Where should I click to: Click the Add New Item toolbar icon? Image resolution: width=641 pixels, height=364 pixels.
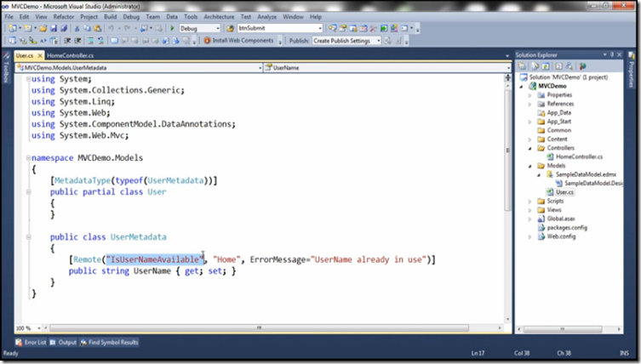28,28
